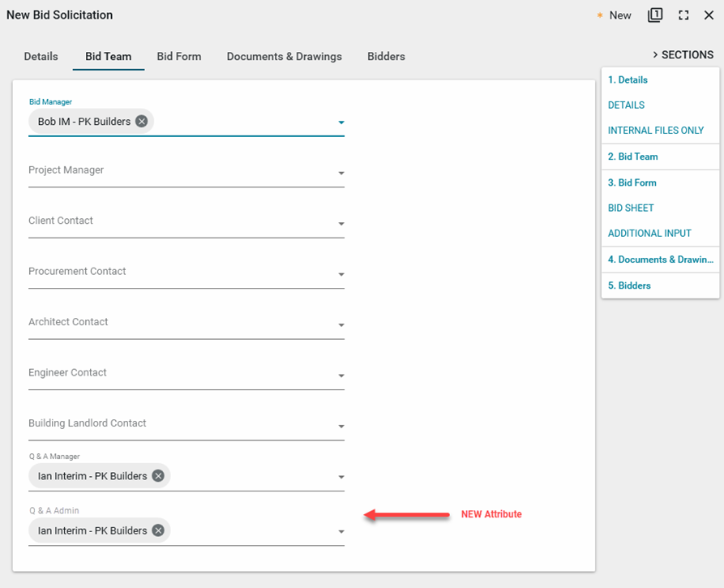Viewport: 724px width, 588px height.
Task: Go to the Bidders tab
Action: (x=386, y=57)
